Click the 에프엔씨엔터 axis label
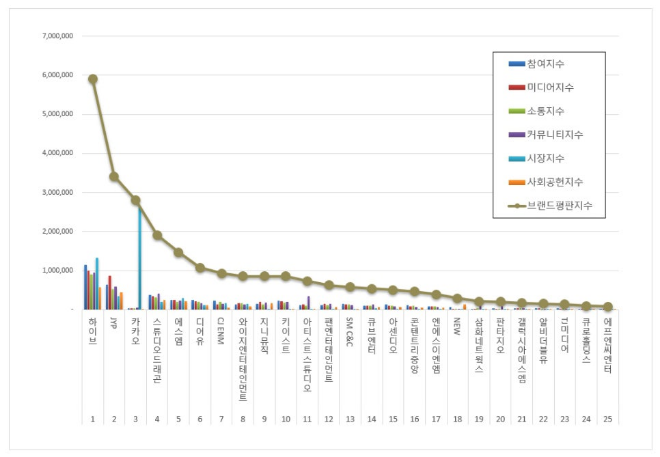This screenshot has height=457, width=660. [x=607, y=347]
